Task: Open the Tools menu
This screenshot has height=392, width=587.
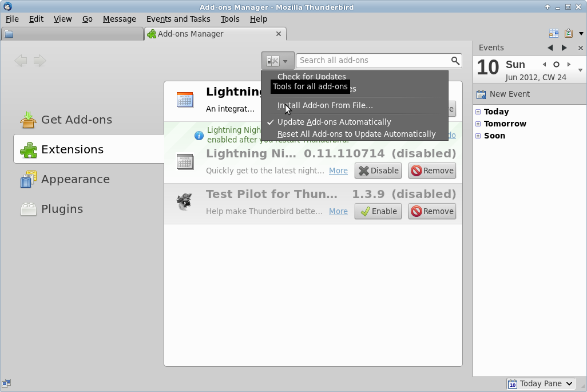Action: point(230,19)
